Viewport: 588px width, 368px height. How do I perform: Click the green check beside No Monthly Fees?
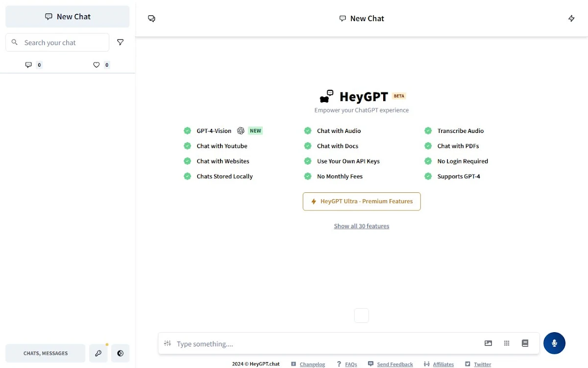coord(308,177)
